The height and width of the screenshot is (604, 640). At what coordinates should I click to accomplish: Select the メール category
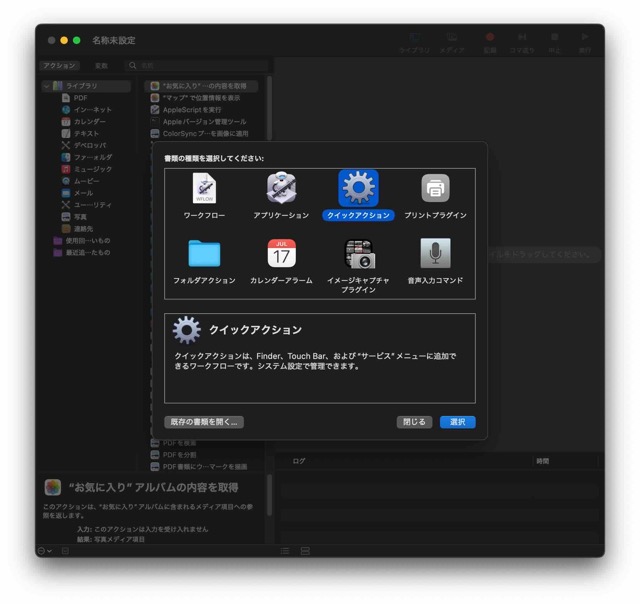pos(78,193)
